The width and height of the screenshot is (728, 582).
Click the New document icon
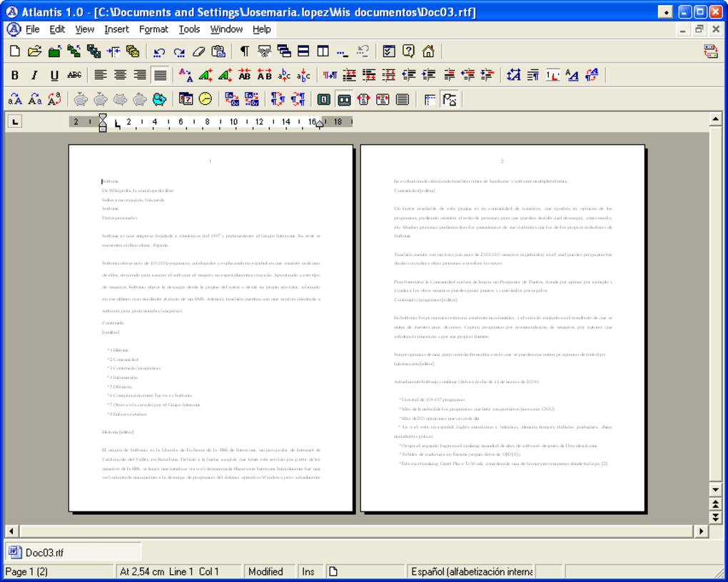click(15, 51)
